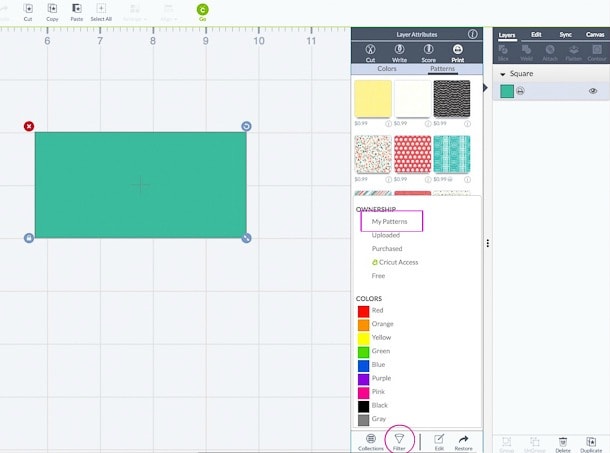610x453 pixels.
Task: Open the Layer Attributes info icon
Action: [x=473, y=34]
